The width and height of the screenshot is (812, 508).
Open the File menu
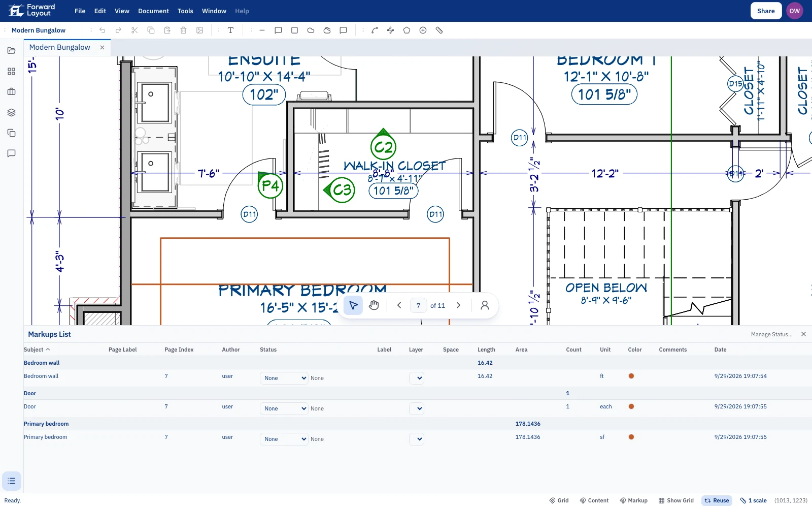click(80, 11)
